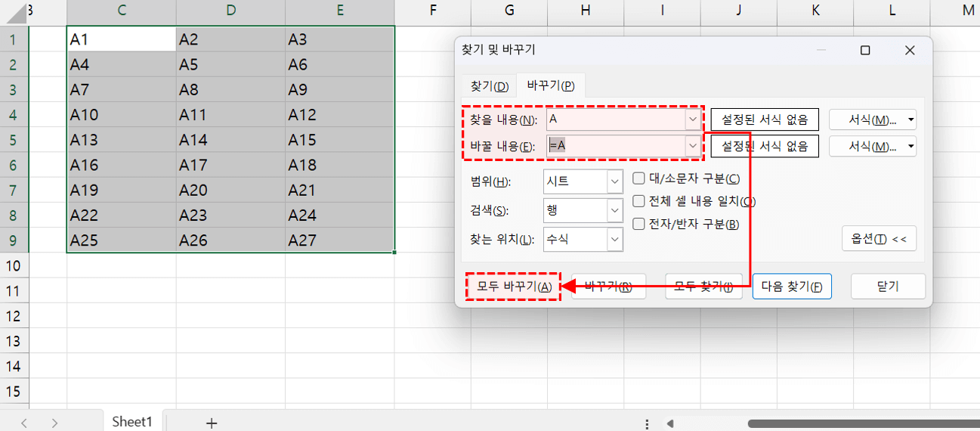The height and width of the screenshot is (431, 980).
Task: Select cell containing A1
Action: 121,39
